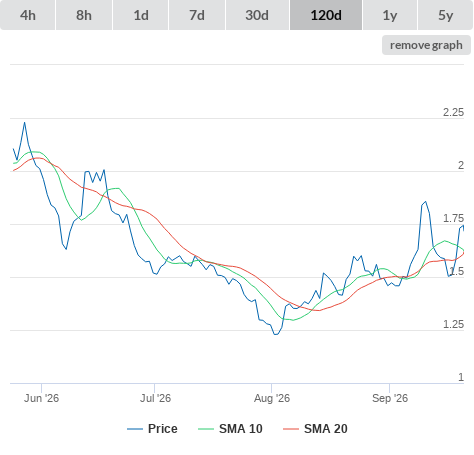Click the Sep '26 axis label
Screen dimensions: 474x455
pos(390,398)
